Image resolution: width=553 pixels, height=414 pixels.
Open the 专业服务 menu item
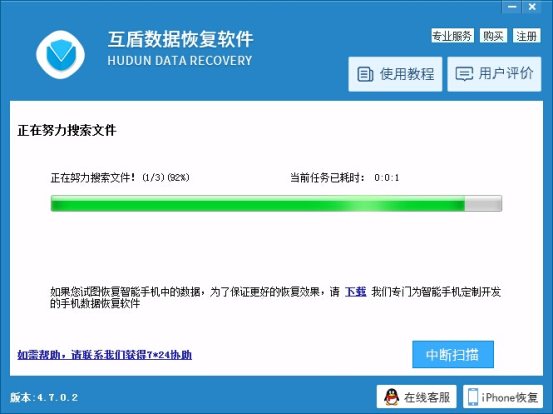click(452, 36)
